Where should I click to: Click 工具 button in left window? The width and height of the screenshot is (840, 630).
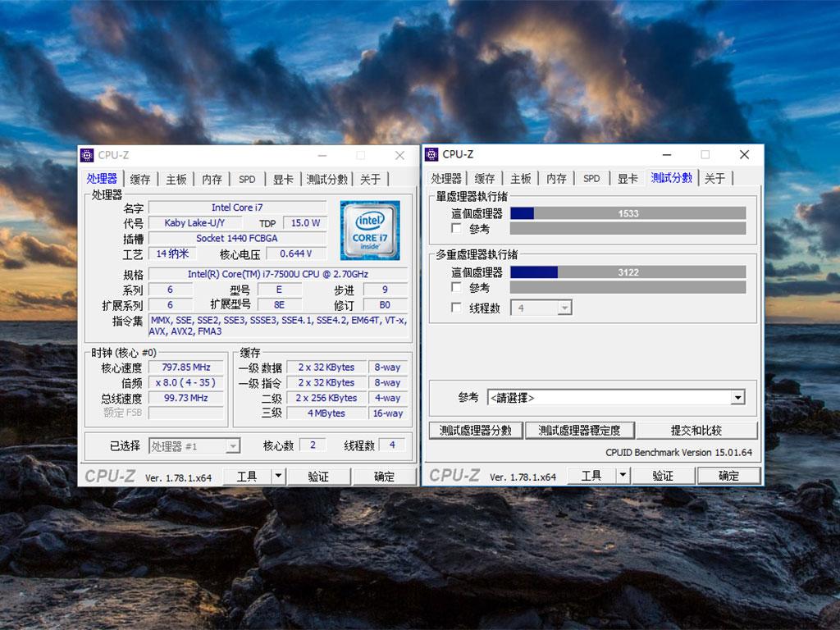[x=247, y=477]
